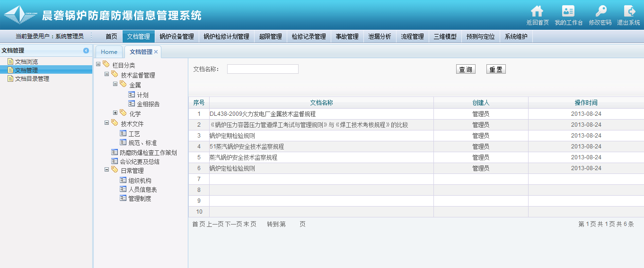Collapse the 日常管理 tree node
The height and width of the screenshot is (268, 644).
point(106,170)
